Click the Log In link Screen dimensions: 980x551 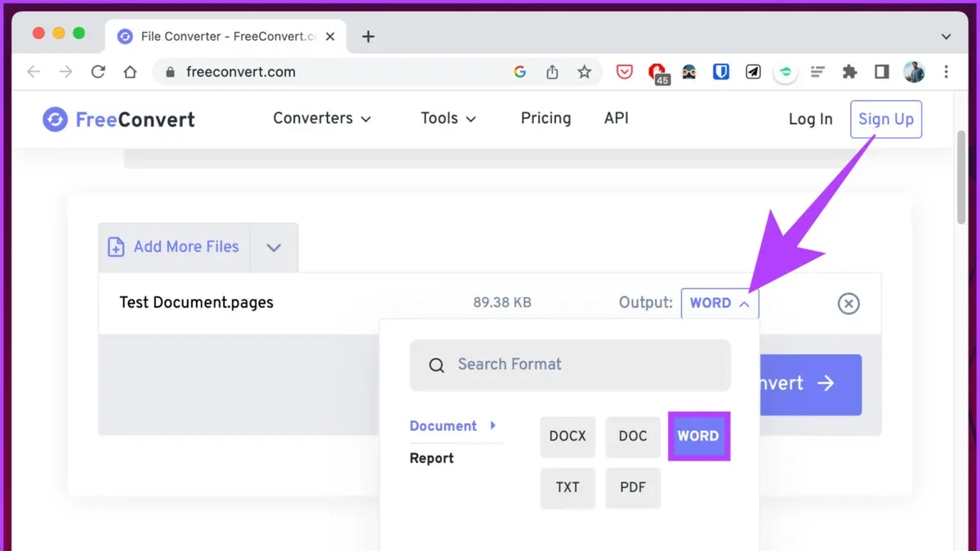click(x=810, y=119)
